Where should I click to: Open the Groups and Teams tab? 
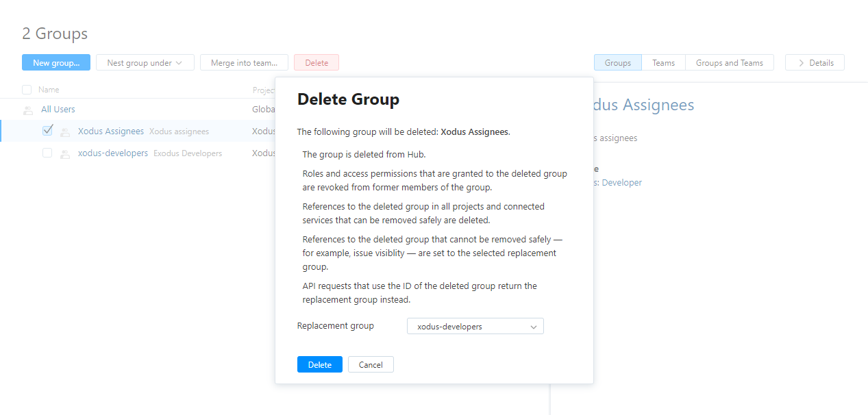[x=729, y=62]
